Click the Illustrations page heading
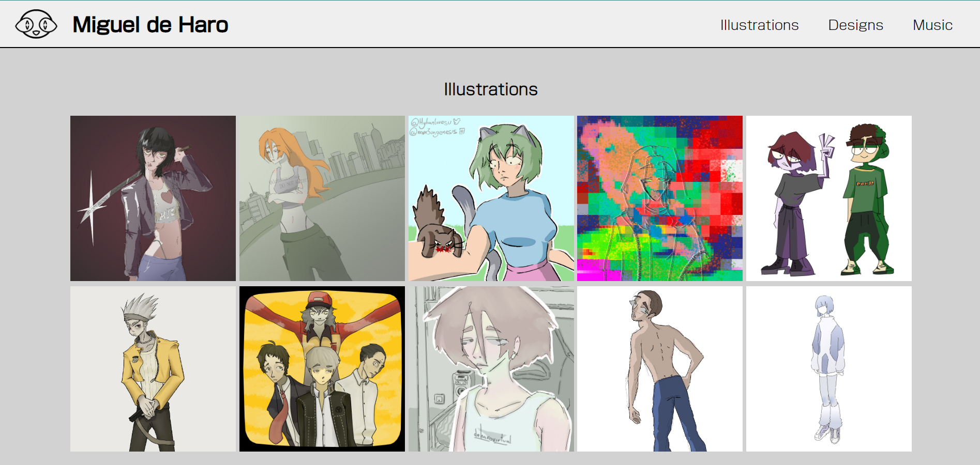The width and height of the screenshot is (980, 465). coord(490,89)
